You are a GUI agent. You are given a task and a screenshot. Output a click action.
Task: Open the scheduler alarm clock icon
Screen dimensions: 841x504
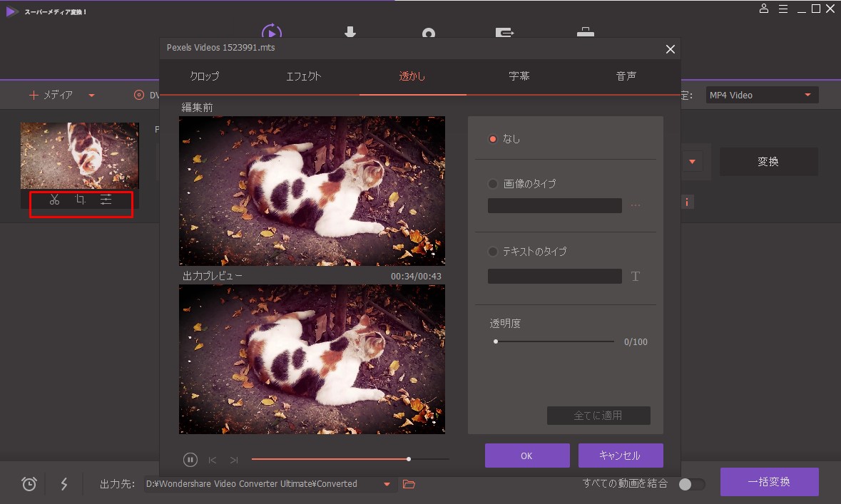[29, 484]
